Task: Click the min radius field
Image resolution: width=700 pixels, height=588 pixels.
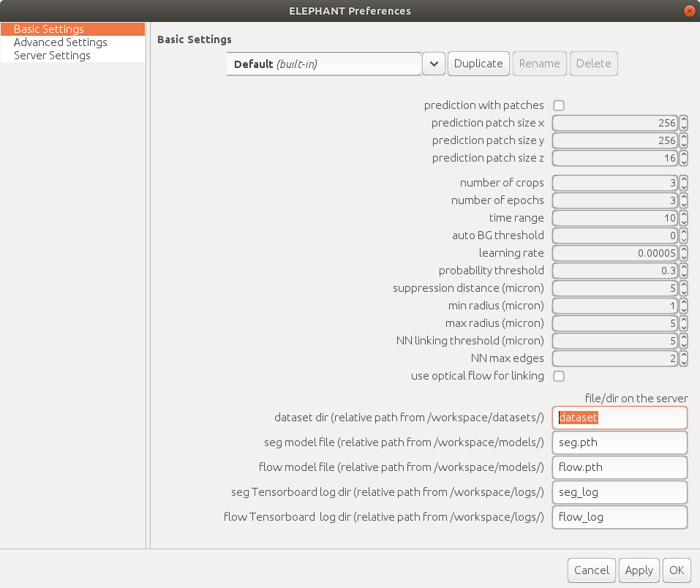Action: pos(614,306)
